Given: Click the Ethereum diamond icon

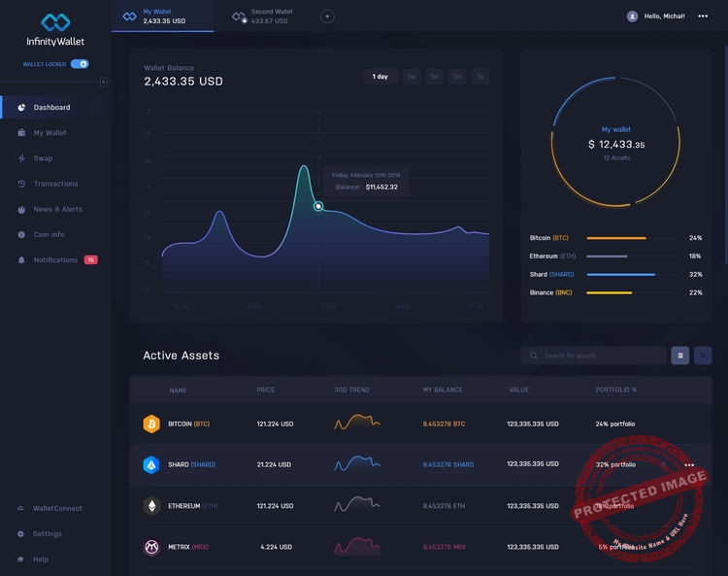Looking at the screenshot, I should 151,505.
